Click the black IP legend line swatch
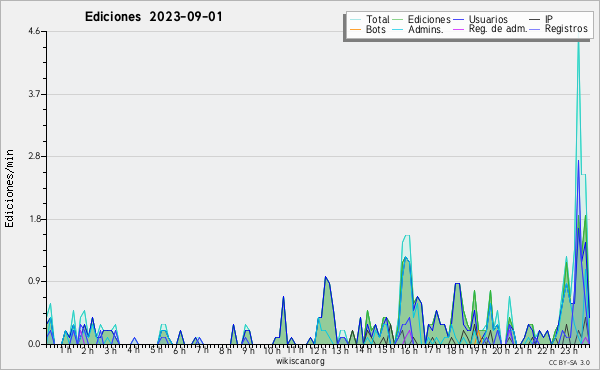This screenshot has height=370, width=600. (535, 20)
